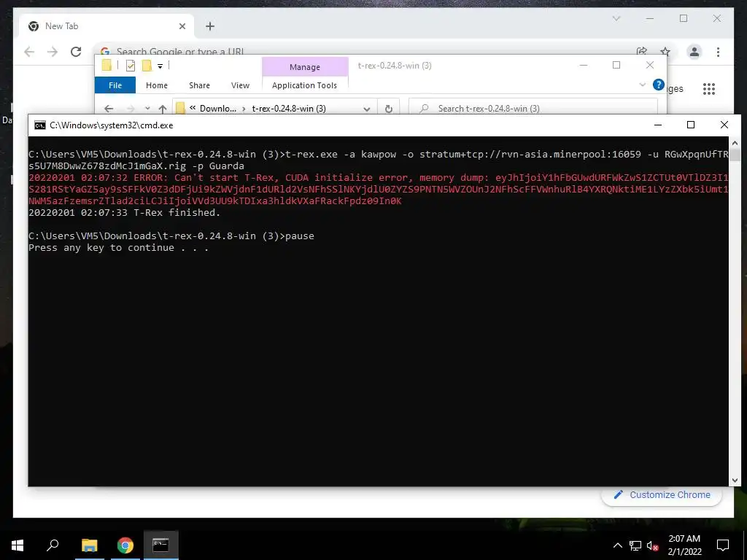The image size is (747, 560).
Task: Expand the Explorer ribbon chevron
Action: 642,85
